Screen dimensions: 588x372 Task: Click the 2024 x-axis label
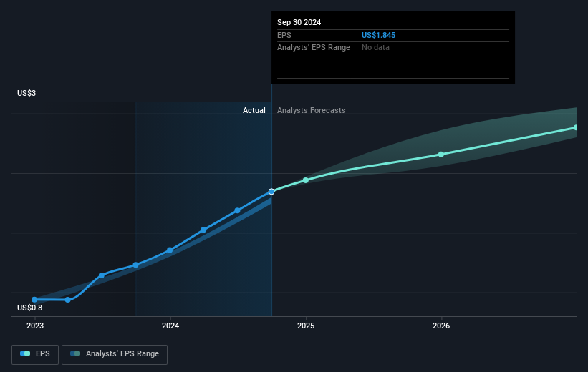[170, 326]
